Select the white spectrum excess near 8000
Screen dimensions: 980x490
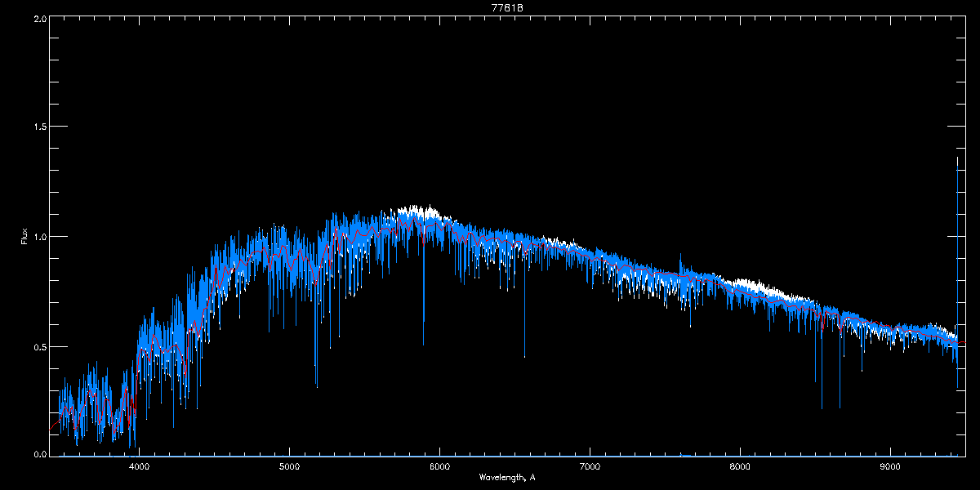pos(755,287)
